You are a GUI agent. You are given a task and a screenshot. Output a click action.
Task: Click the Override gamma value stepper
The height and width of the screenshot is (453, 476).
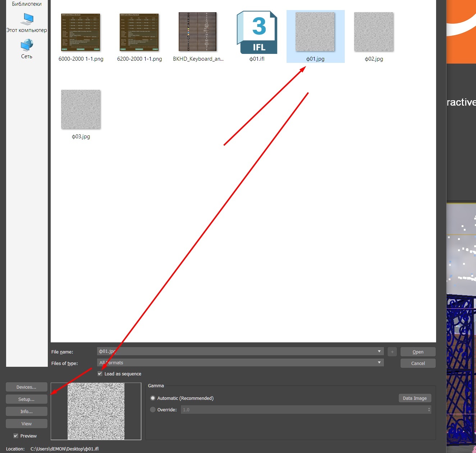pyautogui.click(x=429, y=410)
